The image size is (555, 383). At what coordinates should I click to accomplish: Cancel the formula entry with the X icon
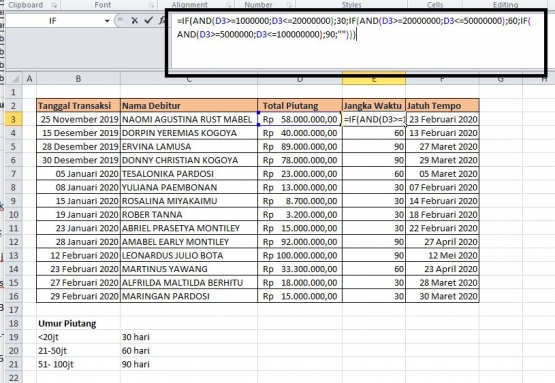point(134,21)
